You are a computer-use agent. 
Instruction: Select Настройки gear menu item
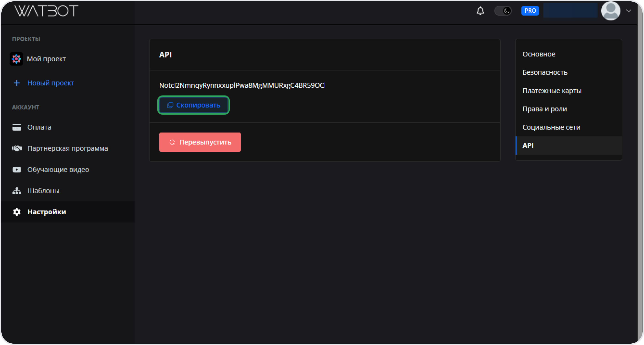[x=47, y=212]
